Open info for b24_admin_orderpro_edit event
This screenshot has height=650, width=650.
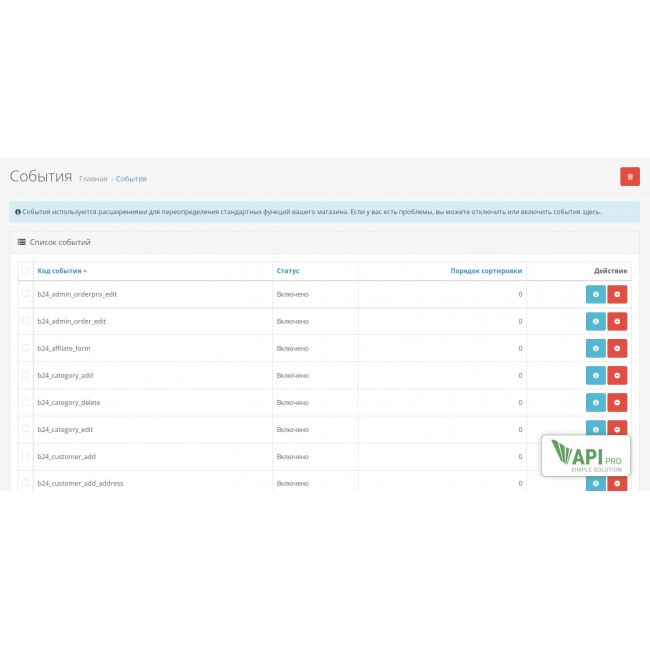click(596, 294)
